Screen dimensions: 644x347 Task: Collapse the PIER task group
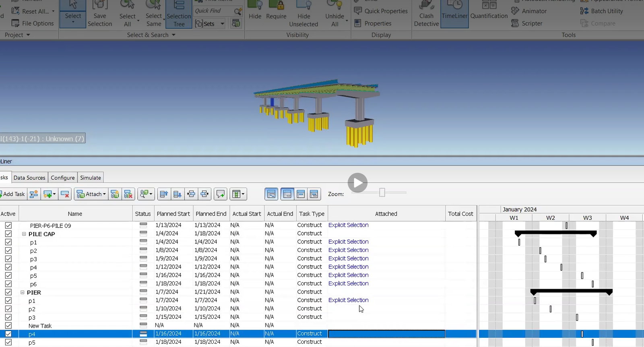[x=23, y=292]
